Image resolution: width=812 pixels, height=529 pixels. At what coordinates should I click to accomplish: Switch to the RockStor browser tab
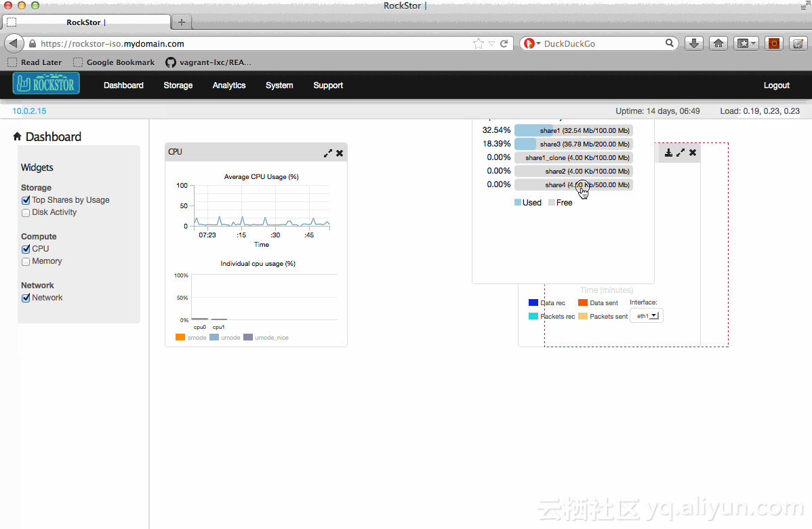pyautogui.click(x=86, y=22)
